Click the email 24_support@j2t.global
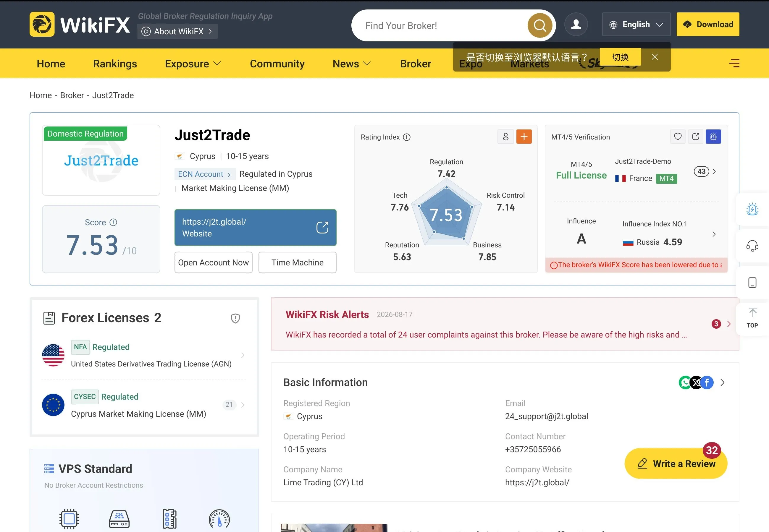Image resolution: width=769 pixels, height=532 pixels. point(547,416)
